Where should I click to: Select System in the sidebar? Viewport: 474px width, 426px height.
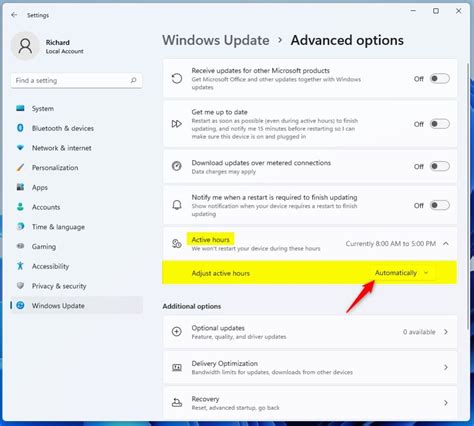[77, 108]
